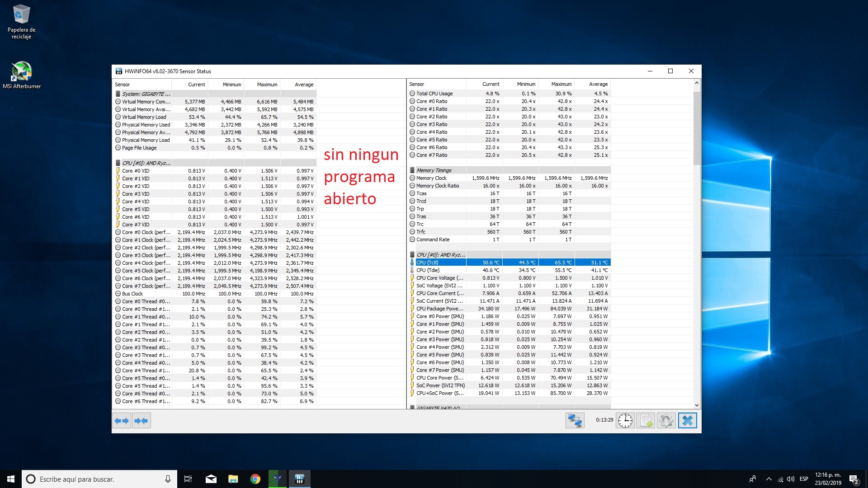
Task: Select the Core #5 VID row
Action: tap(214, 209)
